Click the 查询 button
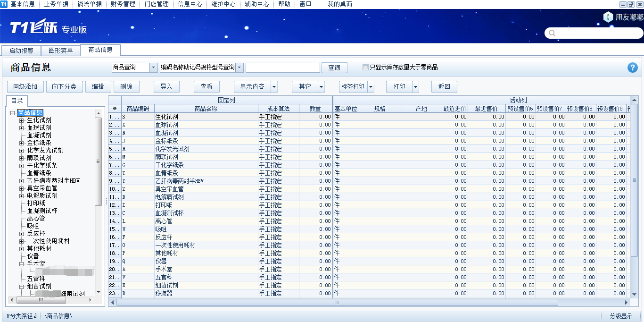 tap(334, 68)
